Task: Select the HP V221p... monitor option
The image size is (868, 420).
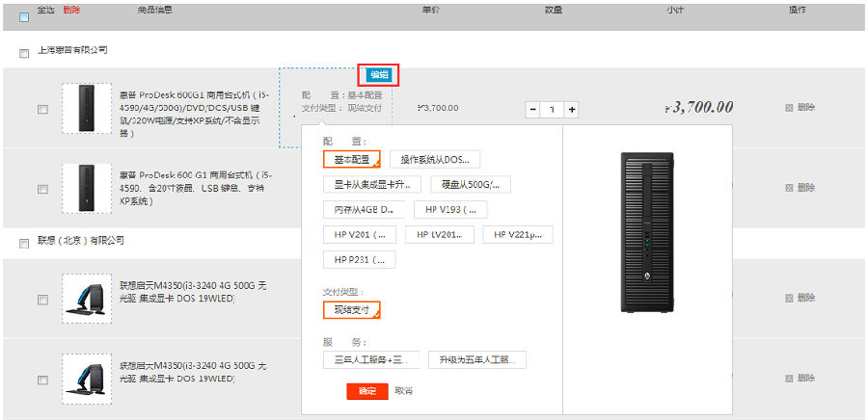Action: [x=518, y=235]
